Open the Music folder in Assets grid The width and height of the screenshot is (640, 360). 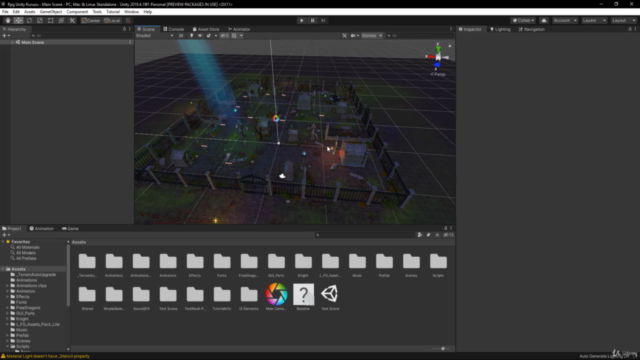click(357, 265)
